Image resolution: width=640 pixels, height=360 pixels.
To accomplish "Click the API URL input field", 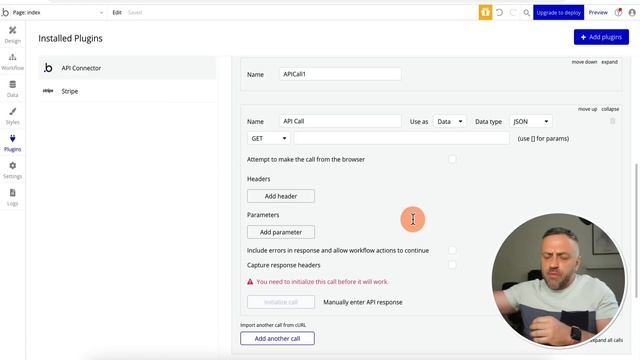I will 402,138.
